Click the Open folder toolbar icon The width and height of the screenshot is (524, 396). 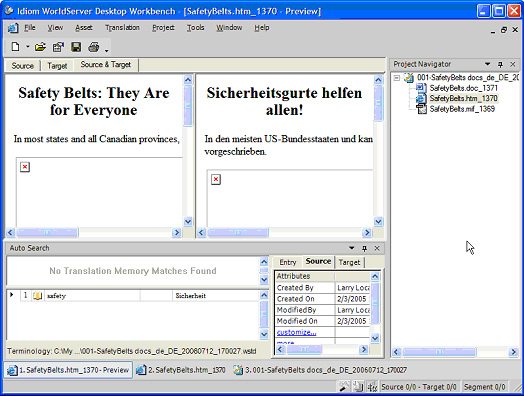pyautogui.click(x=40, y=47)
